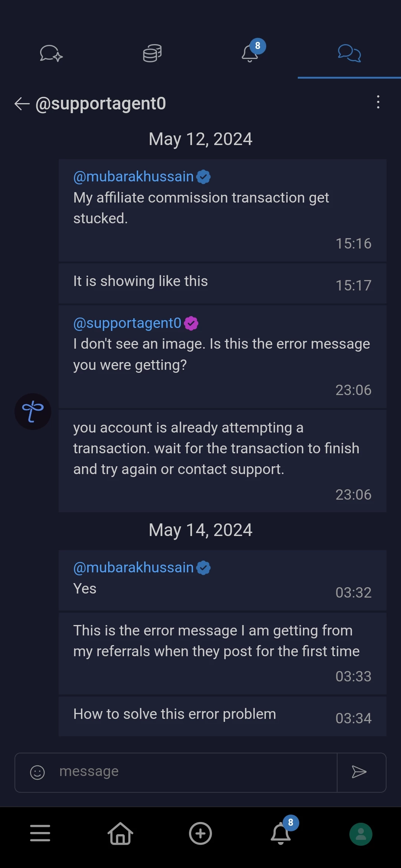Go to Home from bottom bar
Viewport: 401px width, 868px height.
click(x=120, y=833)
